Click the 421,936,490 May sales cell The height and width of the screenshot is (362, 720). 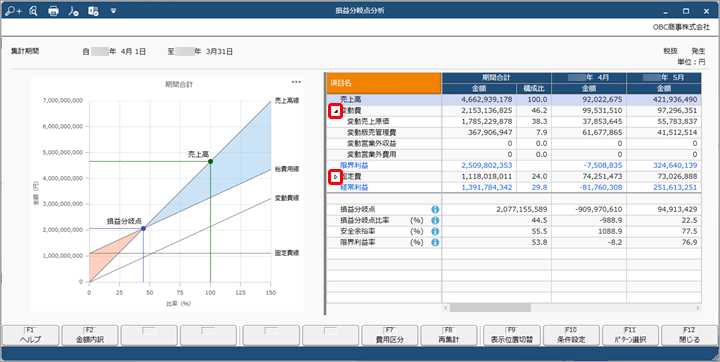coord(664,99)
